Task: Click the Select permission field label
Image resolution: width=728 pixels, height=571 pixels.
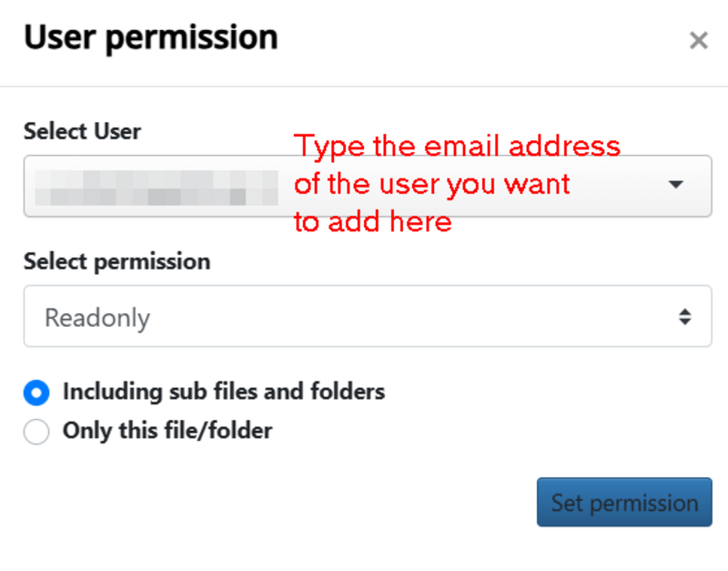Action: click(x=117, y=261)
